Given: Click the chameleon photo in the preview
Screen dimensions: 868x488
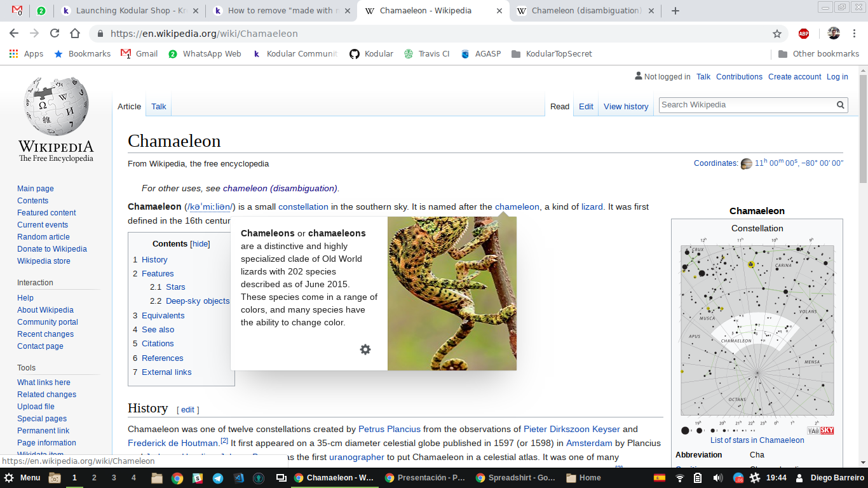Looking at the screenshot, I should [452, 294].
